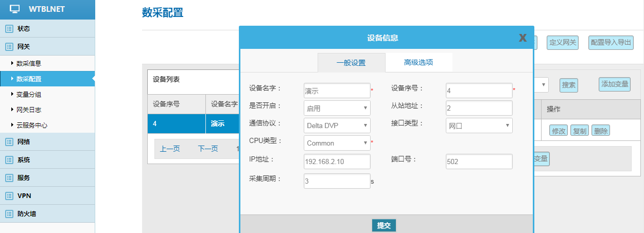644x233 pixels.
Task: Click the 下一页 pagination link
Action: pos(208,149)
